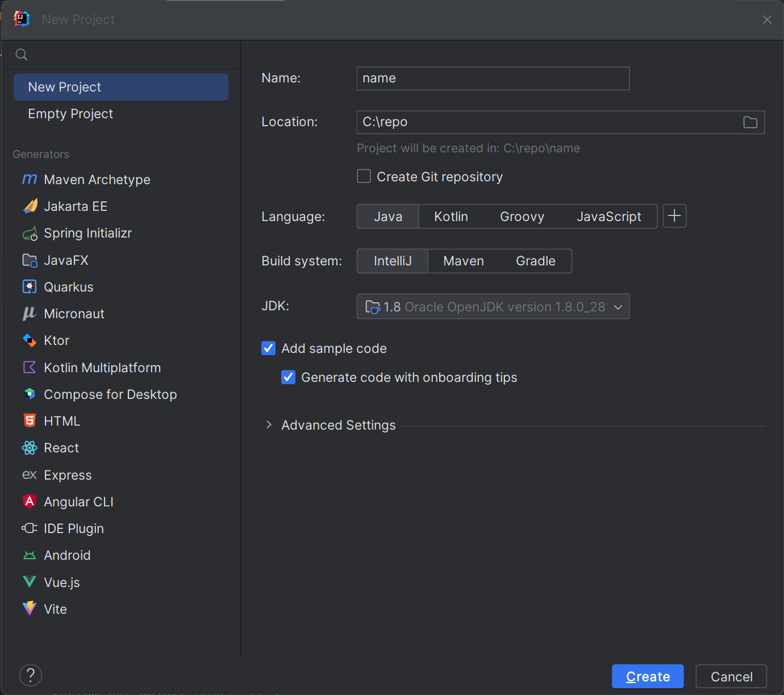784x695 pixels.
Task: Click the Create button
Action: tap(648, 676)
